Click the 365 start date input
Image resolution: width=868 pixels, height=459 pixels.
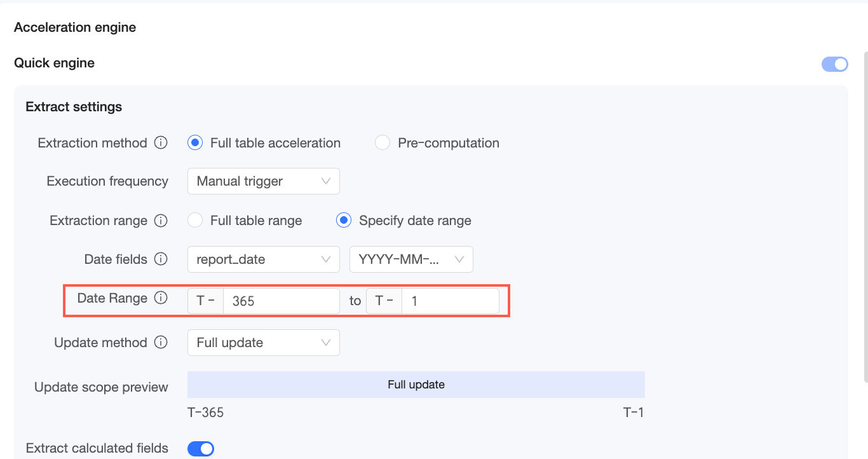click(x=281, y=301)
